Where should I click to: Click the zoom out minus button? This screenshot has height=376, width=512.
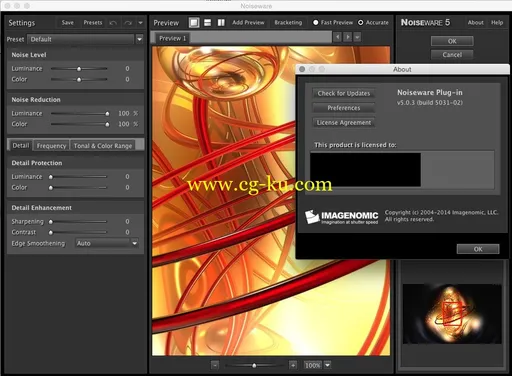point(215,365)
